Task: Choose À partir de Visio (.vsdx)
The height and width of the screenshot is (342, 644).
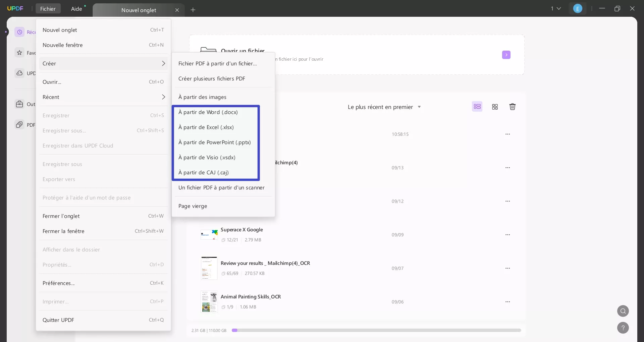Action: click(x=223, y=157)
